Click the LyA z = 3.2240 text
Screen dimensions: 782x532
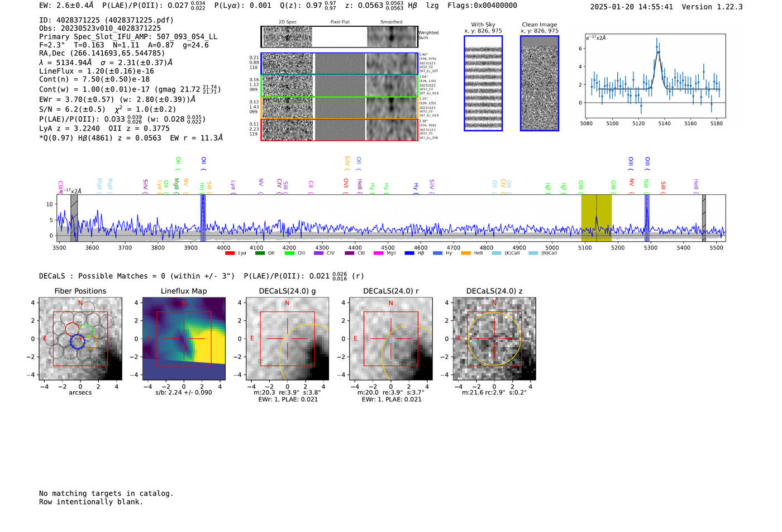tap(69, 128)
